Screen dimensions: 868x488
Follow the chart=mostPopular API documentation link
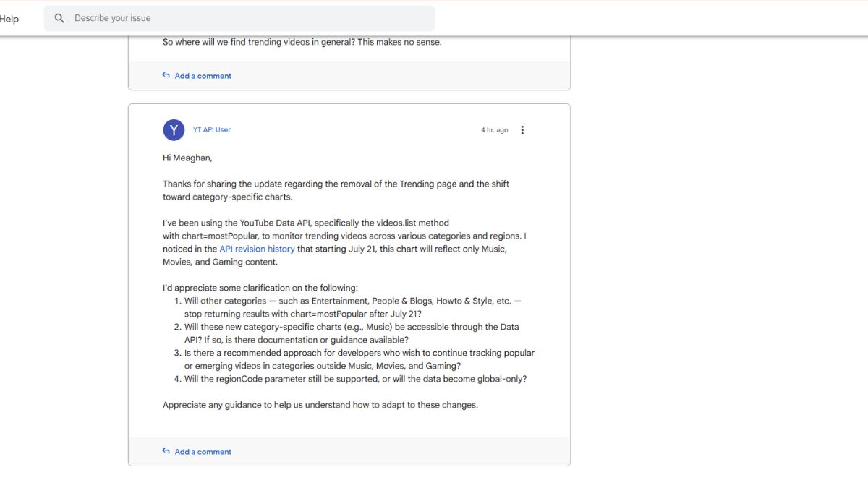258,249
